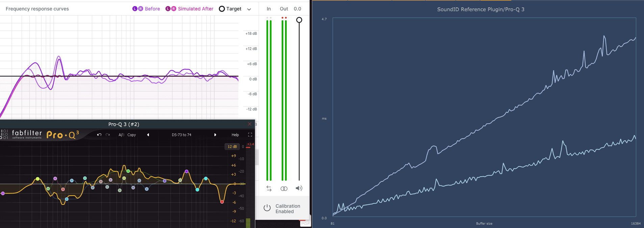Click the output value 0.0 readout

[298, 9]
